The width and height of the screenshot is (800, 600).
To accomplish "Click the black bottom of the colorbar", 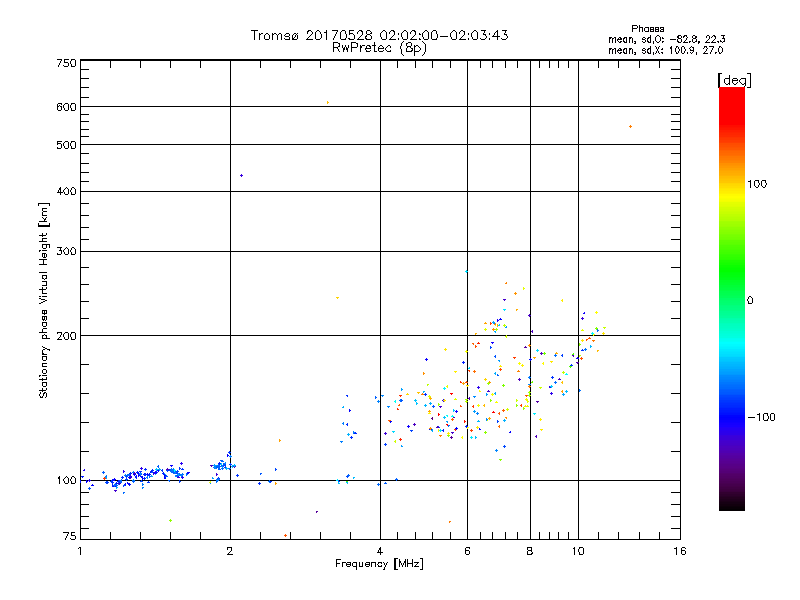I will pyautogui.click(x=732, y=503).
